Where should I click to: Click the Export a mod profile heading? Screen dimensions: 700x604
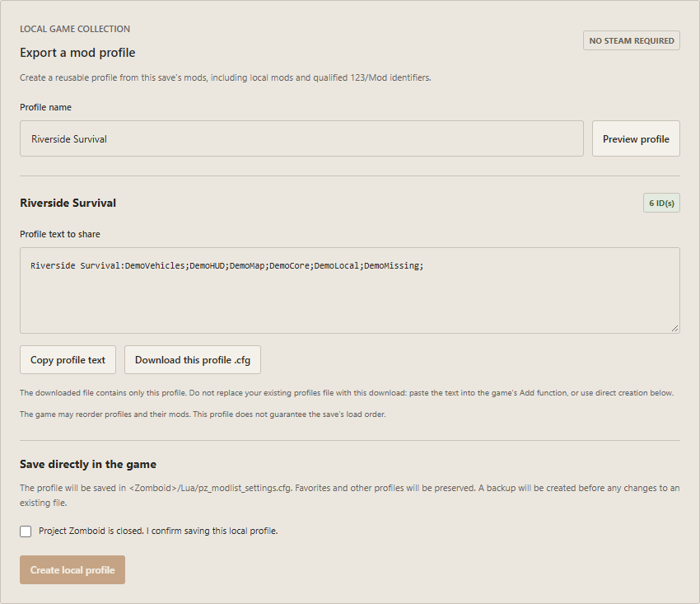coord(77,53)
